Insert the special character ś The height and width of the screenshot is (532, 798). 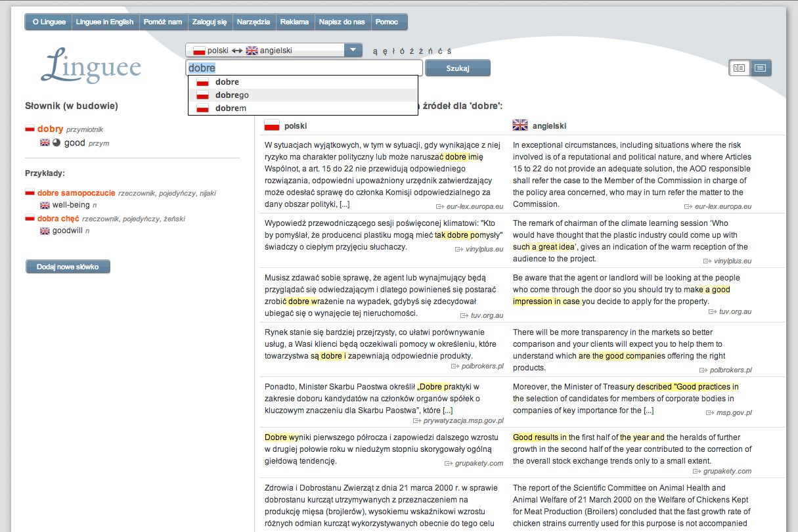tap(449, 51)
